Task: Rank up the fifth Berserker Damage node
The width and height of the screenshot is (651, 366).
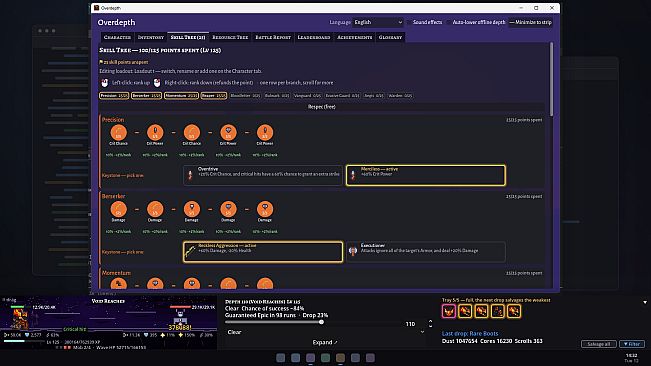Action: tap(265, 209)
